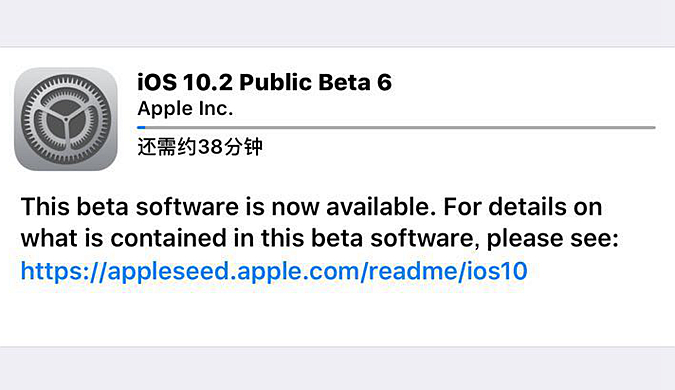Click the words "please see:" in description
The height and width of the screenshot is (390, 675).
pos(553,239)
